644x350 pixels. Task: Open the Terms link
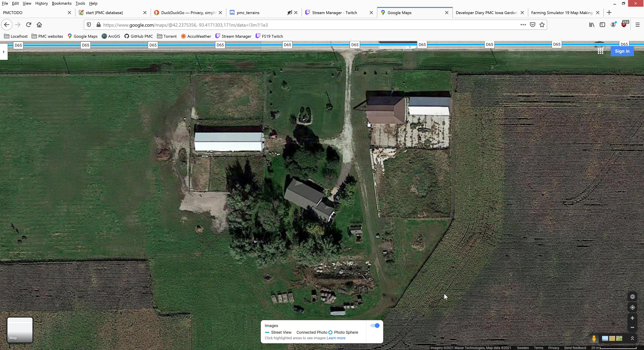(x=539, y=348)
